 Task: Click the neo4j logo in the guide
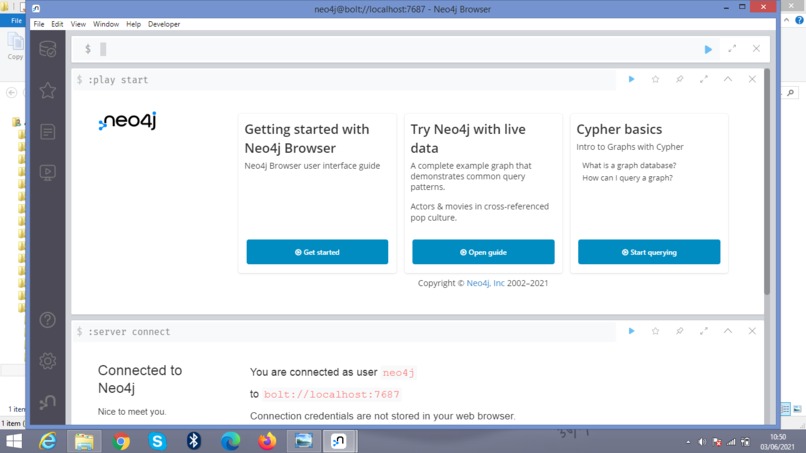click(127, 121)
